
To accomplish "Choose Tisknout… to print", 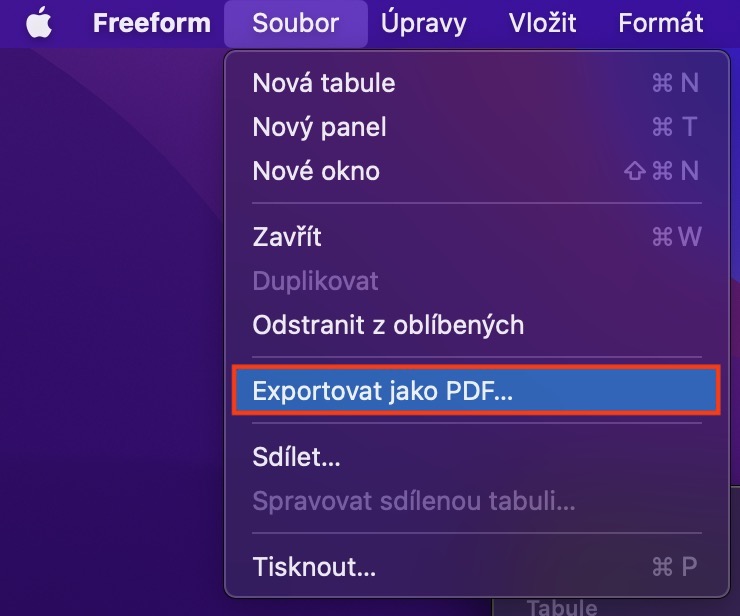I will pyautogui.click(x=314, y=567).
